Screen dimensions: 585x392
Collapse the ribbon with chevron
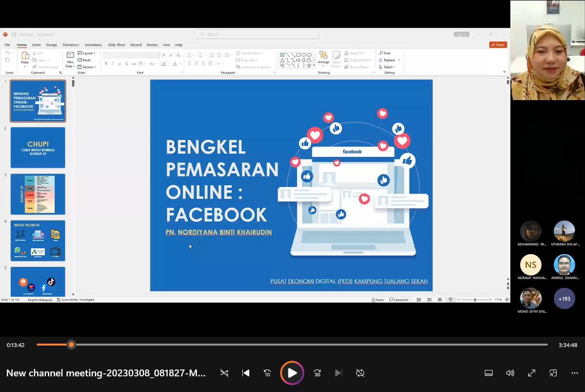(504, 72)
